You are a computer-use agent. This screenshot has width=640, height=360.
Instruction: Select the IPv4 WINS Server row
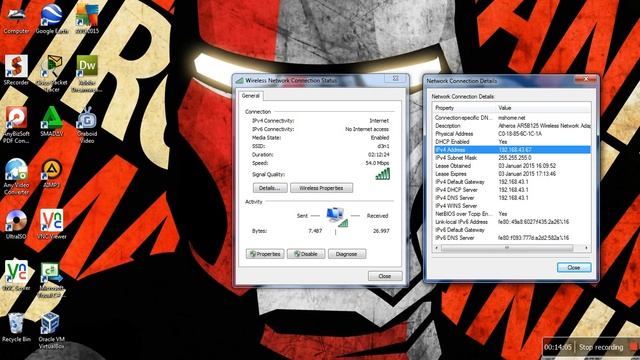512,206
